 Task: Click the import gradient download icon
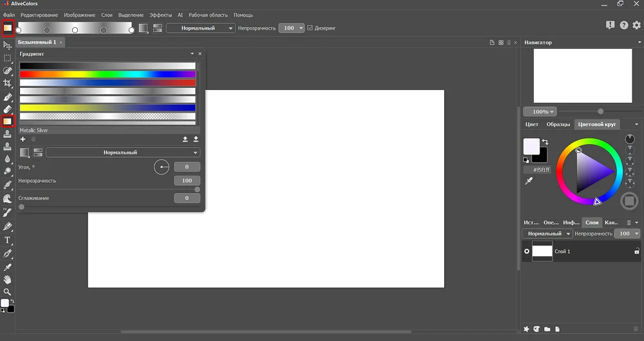196,140
